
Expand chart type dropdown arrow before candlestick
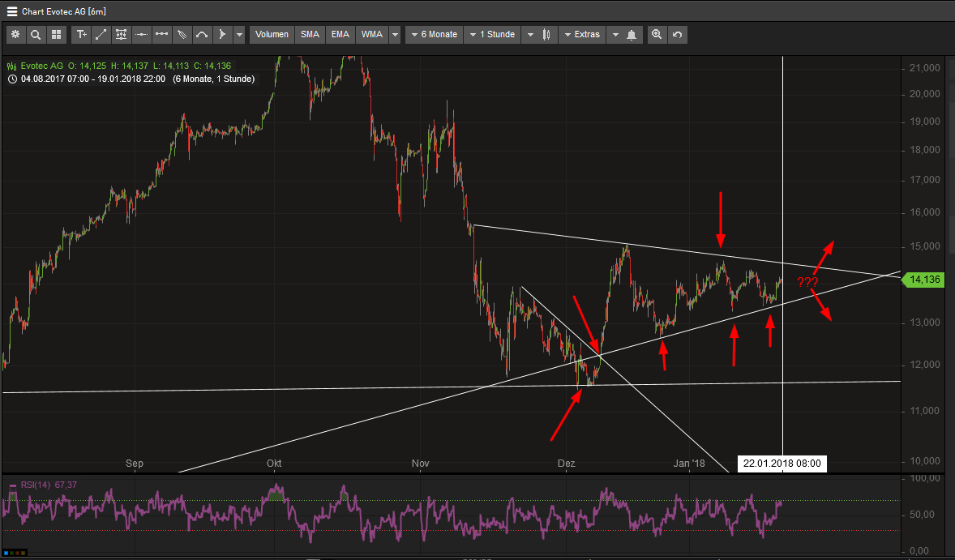tap(530, 35)
